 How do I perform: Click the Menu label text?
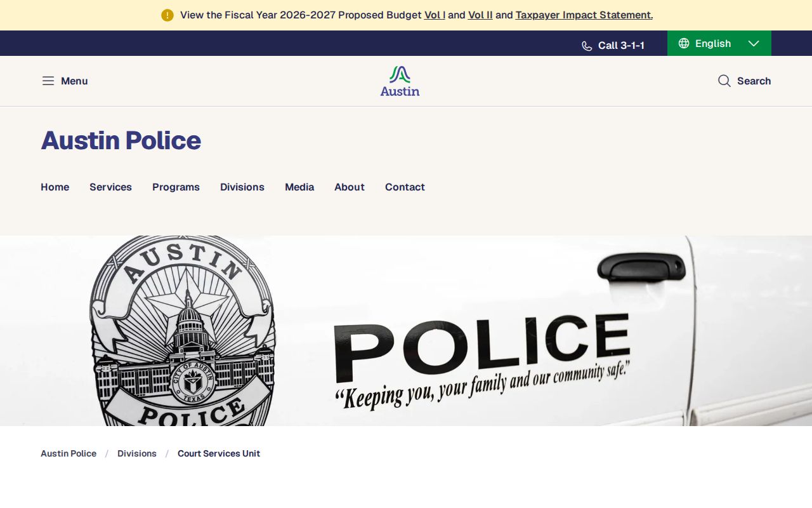coord(74,81)
